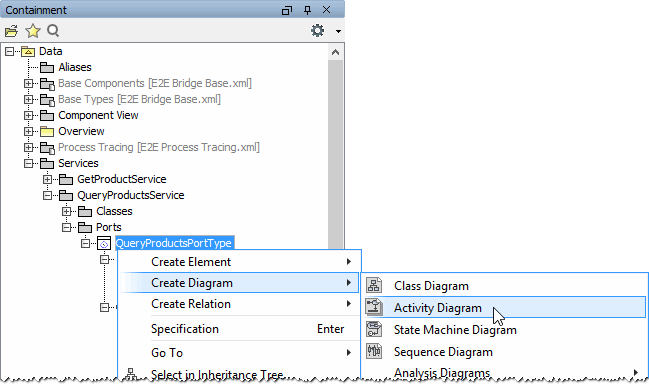Image resolution: width=649 pixels, height=391 pixels.
Task: Toggle the pin auto-hide button
Action: 307,10
